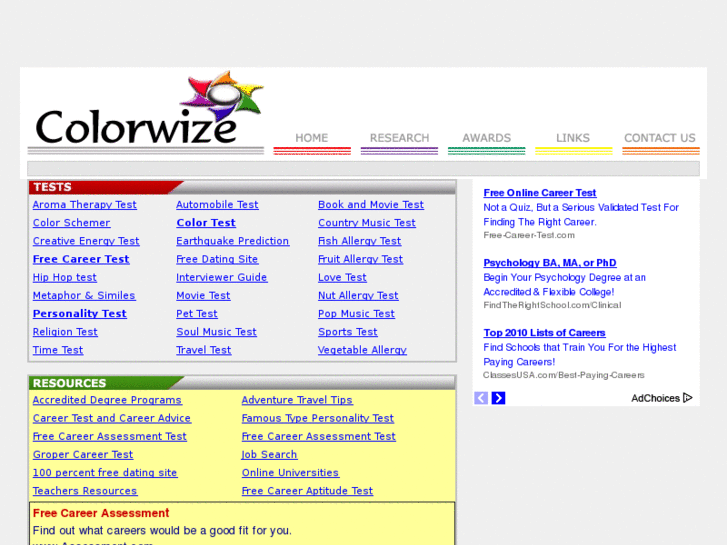Open the Pet Test link
Viewport: 727px width, 545px height.
coord(197,314)
